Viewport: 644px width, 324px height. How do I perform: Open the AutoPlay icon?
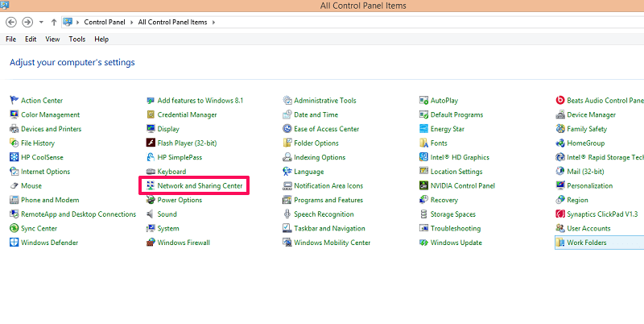click(423, 100)
